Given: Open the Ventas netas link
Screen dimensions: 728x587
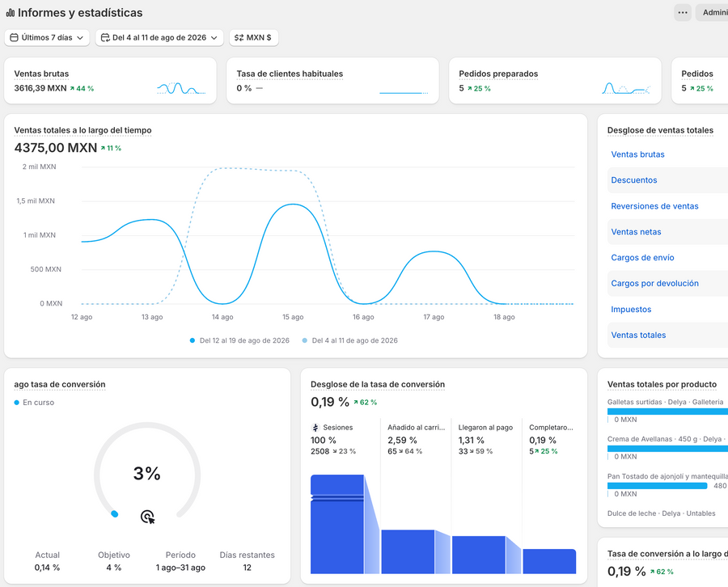Looking at the screenshot, I should pos(636,232).
